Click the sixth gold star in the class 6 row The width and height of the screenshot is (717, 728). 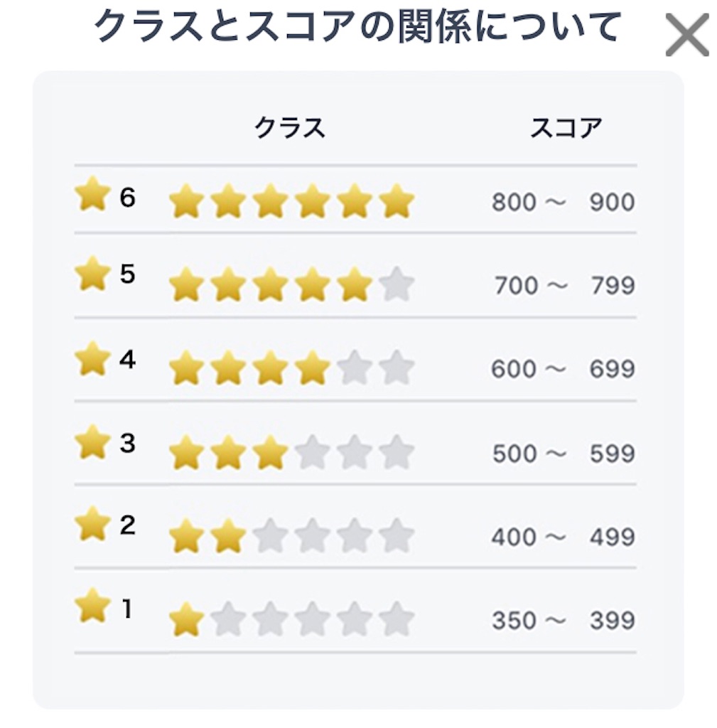pos(397,201)
